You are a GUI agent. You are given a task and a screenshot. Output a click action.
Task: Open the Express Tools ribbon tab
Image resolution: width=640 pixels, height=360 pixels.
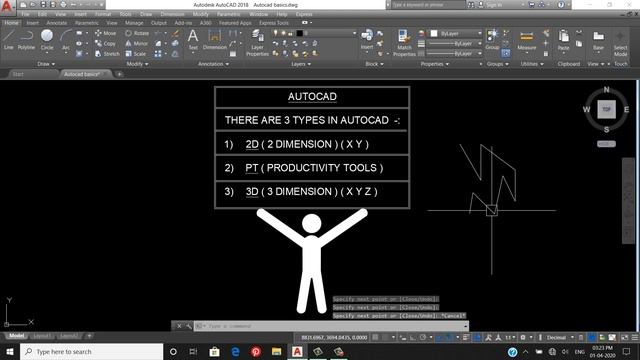tap(273, 23)
